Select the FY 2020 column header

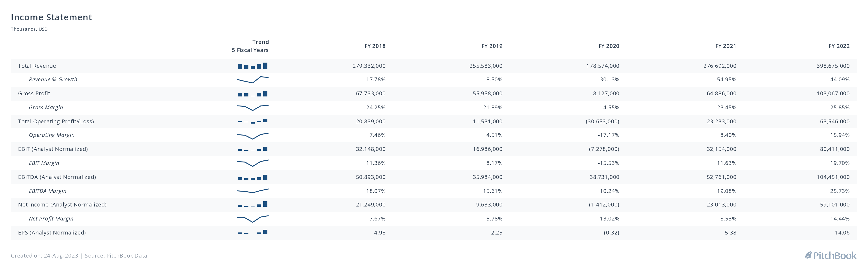(609, 46)
